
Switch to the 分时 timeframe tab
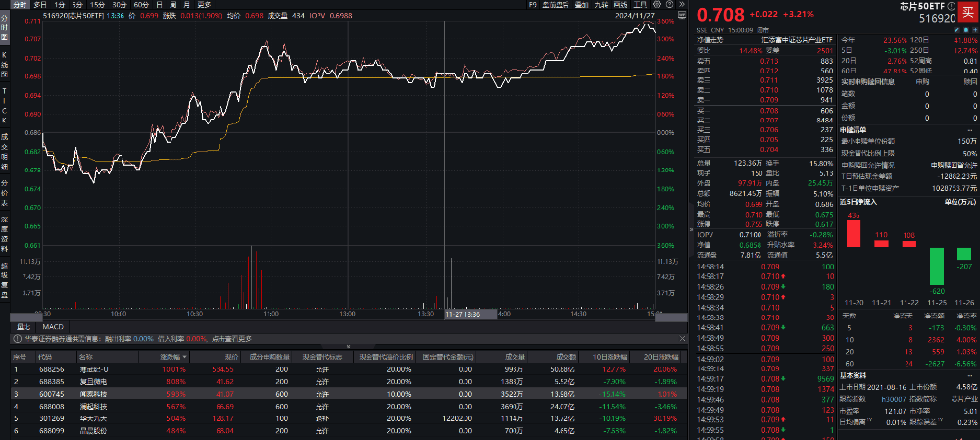(21, 4)
